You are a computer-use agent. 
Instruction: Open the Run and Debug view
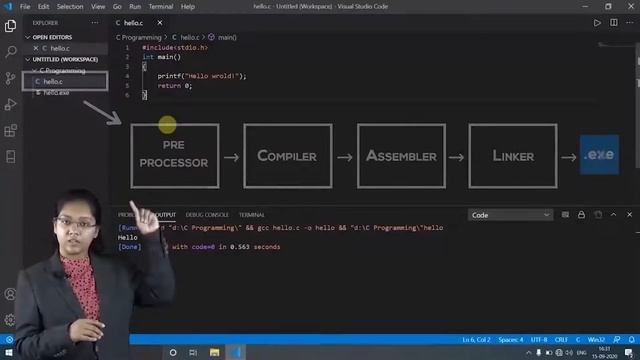(x=11, y=104)
